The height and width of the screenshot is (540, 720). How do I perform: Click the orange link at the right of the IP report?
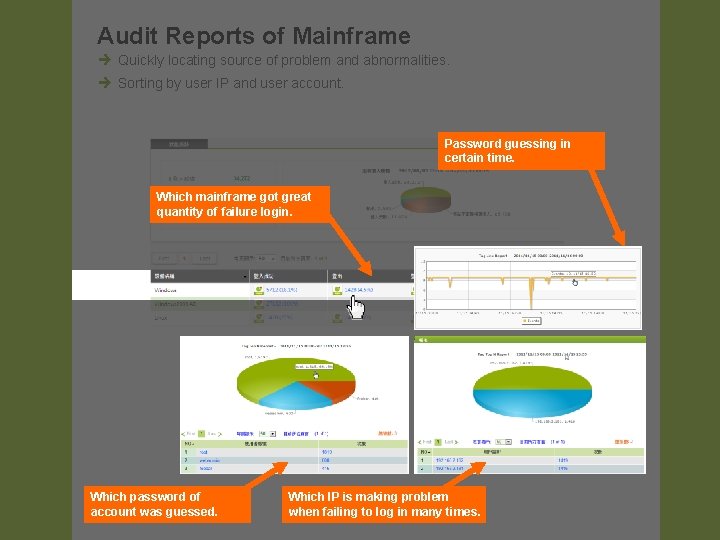point(624,442)
